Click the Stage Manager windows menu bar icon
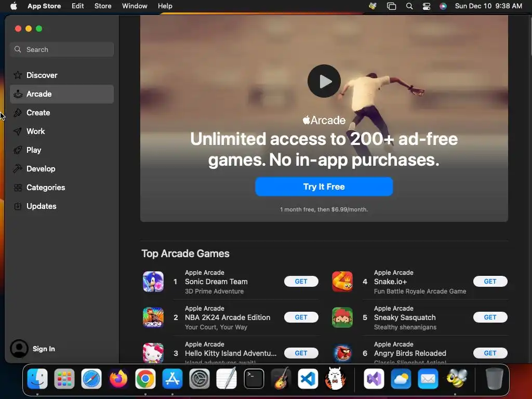This screenshot has width=532, height=399. coord(391,6)
